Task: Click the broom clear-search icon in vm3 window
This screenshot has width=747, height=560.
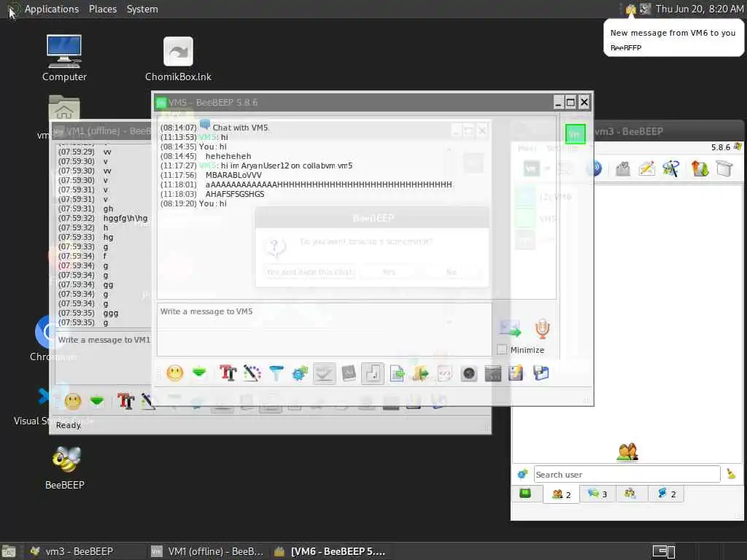Action: point(731,474)
